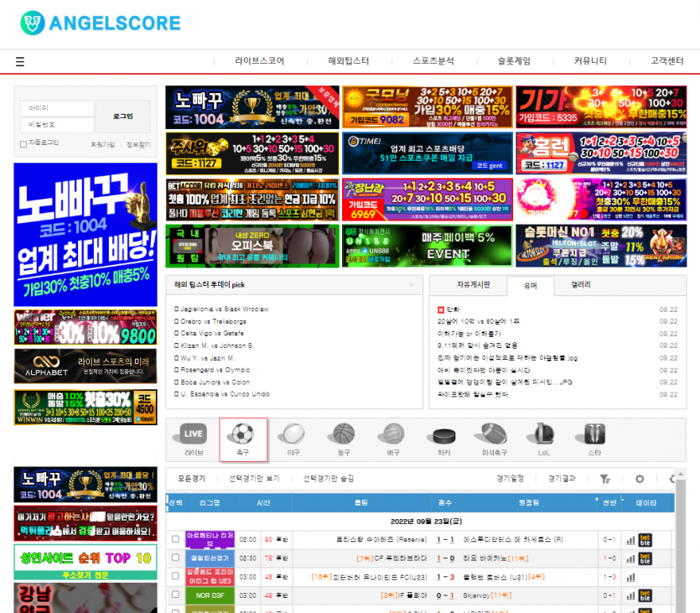Switch to the 갤러리 tab

[x=580, y=285]
